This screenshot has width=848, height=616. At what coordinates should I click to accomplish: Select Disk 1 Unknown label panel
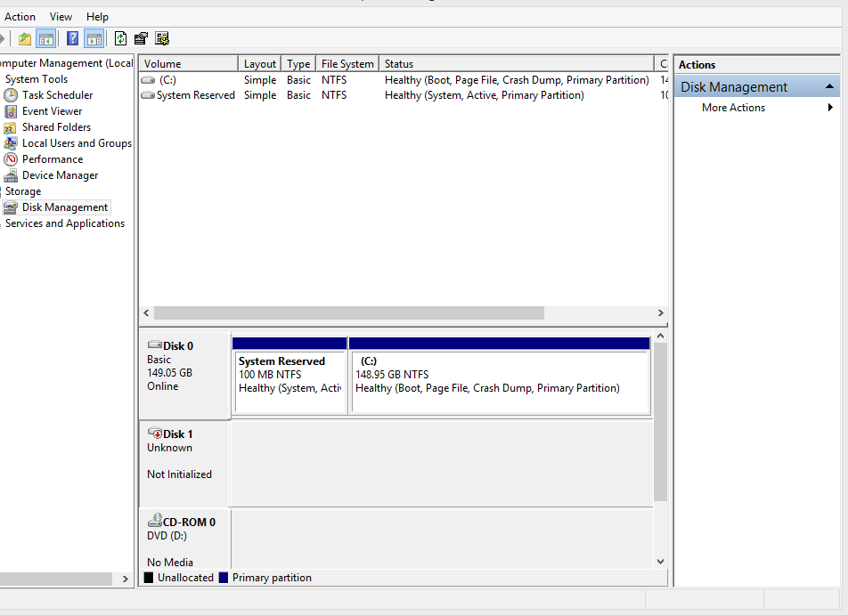point(185,464)
